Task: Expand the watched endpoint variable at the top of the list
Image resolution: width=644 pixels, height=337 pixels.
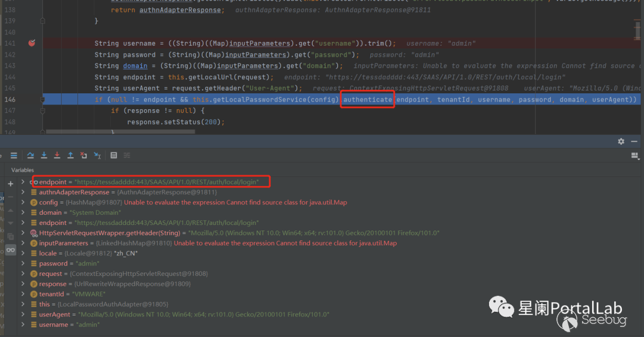Action: (x=23, y=182)
